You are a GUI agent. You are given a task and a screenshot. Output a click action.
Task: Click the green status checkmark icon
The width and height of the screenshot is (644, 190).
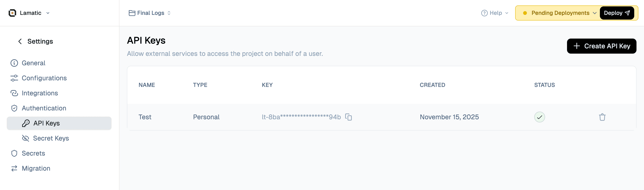539,117
